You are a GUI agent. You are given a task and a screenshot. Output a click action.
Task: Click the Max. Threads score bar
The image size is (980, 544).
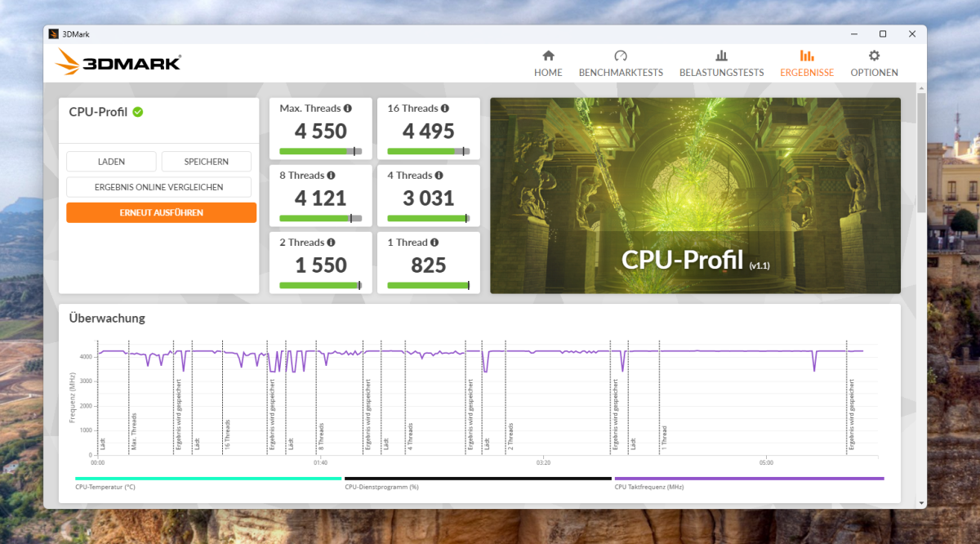[x=320, y=151]
